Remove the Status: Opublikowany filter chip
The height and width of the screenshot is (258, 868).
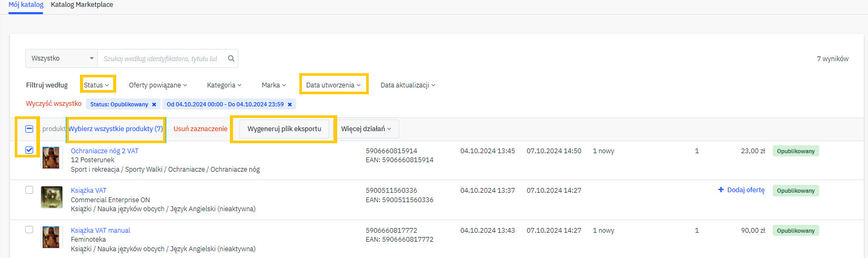coord(154,105)
